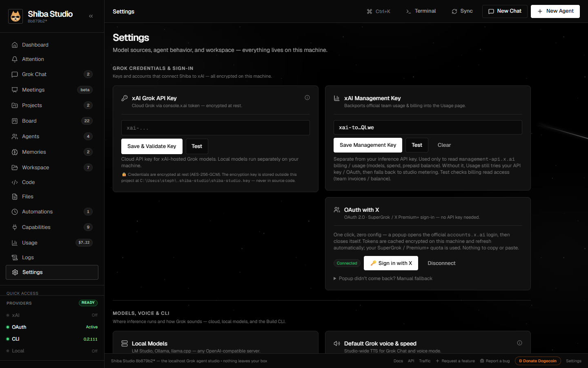
Task: Clear the management key
Action: (444, 145)
